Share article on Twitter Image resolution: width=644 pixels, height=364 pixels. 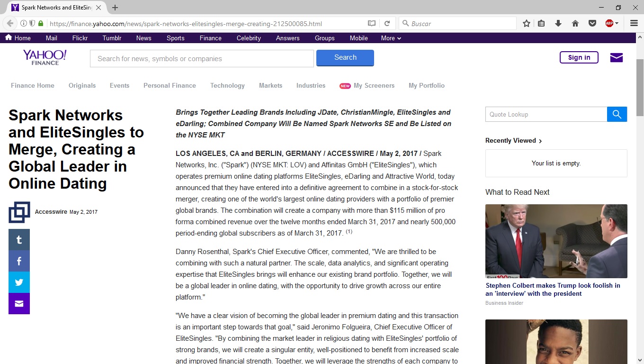[19, 282]
